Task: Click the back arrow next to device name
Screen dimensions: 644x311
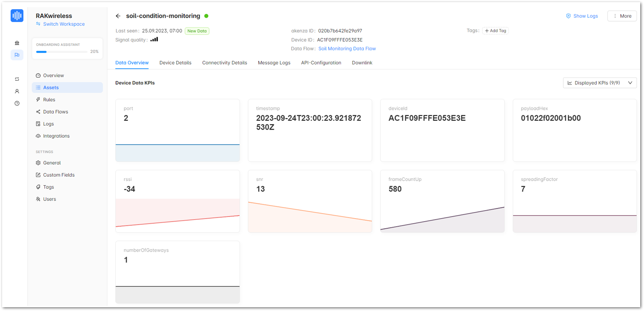Action: pyautogui.click(x=118, y=16)
